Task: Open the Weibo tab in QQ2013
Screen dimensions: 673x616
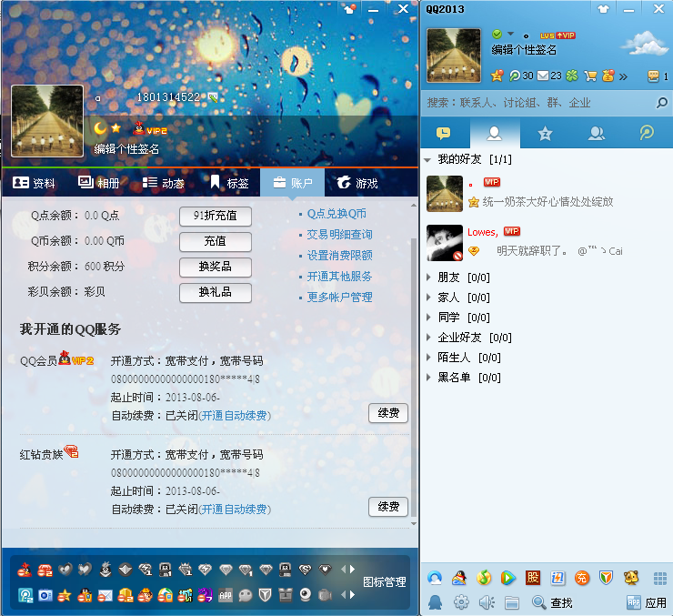Action: pyautogui.click(x=647, y=133)
